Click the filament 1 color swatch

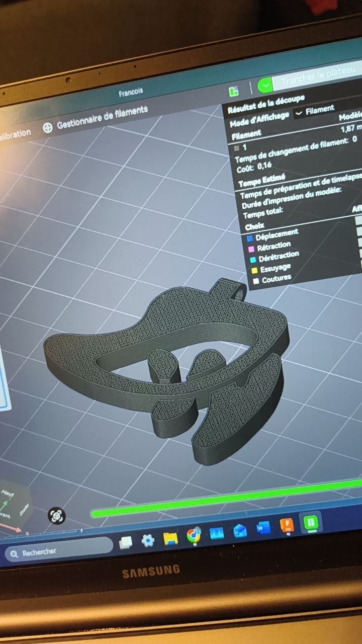click(236, 148)
